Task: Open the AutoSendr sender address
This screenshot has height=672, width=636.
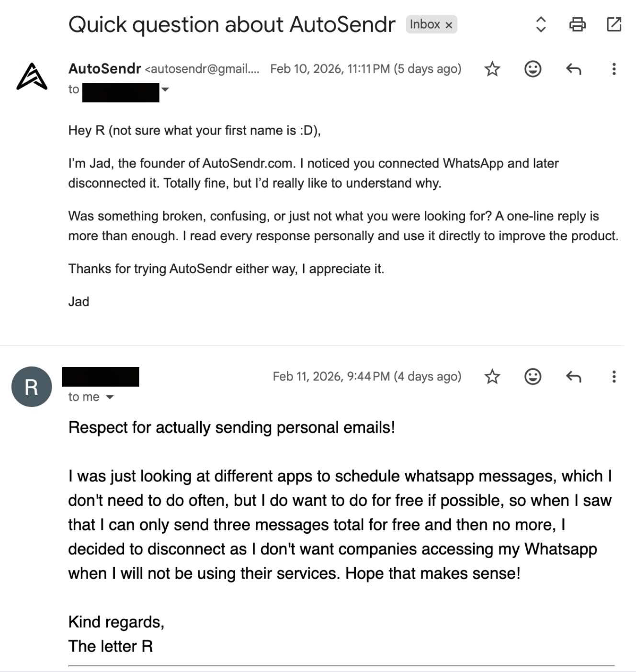Action: (x=201, y=68)
